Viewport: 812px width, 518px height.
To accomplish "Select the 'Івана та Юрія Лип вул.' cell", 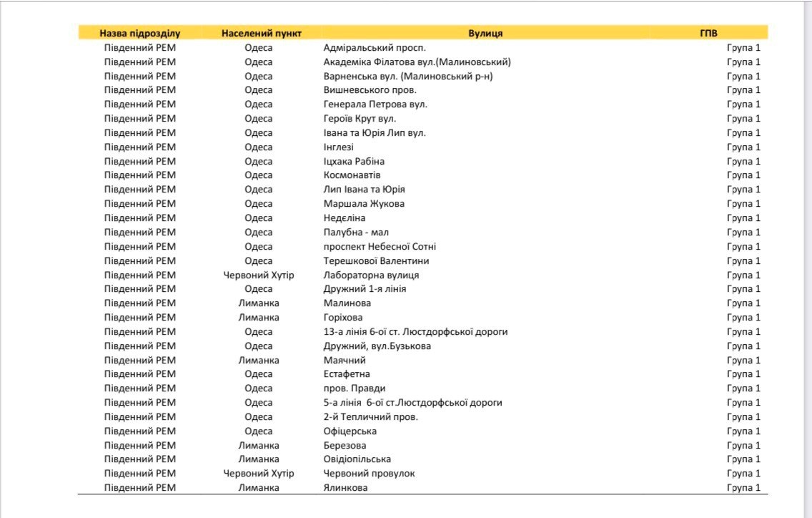I will click(375, 133).
